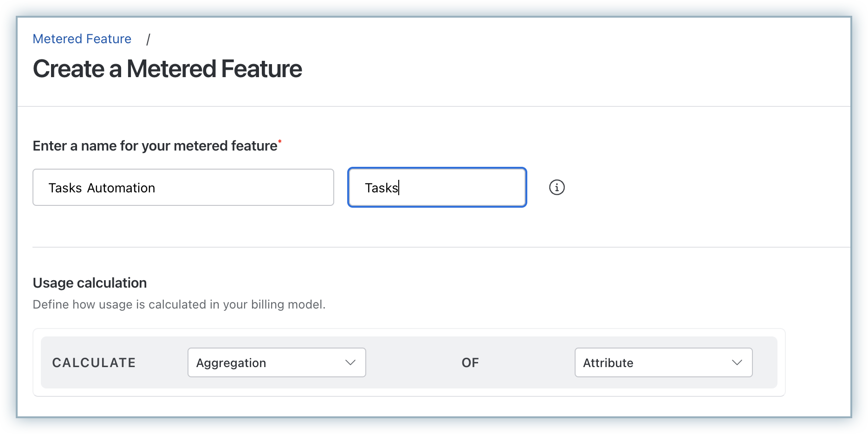This screenshot has height=434, width=868.
Task: Select the Aggregation placeholder text
Action: pos(231,363)
